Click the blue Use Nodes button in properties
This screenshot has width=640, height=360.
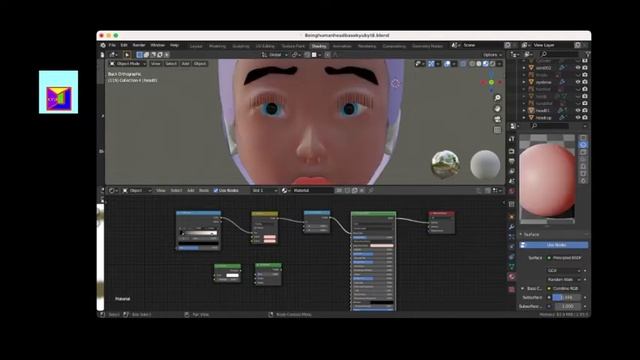[x=553, y=245]
